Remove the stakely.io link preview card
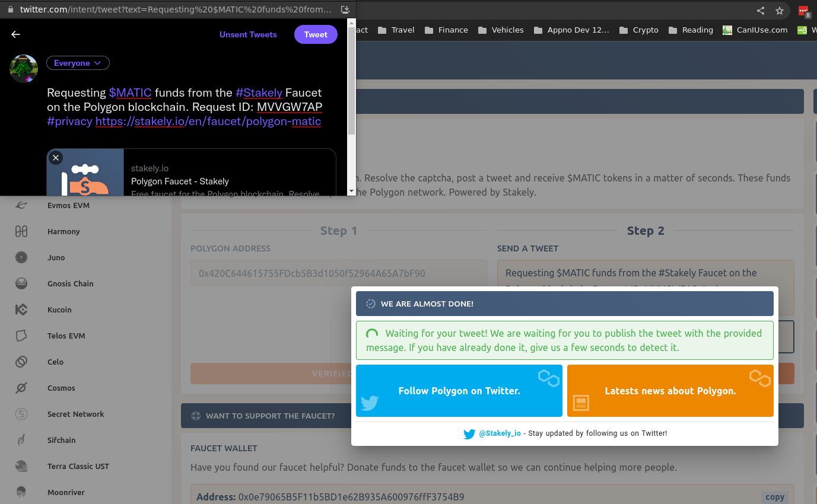The width and height of the screenshot is (817, 504). [x=56, y=158]
